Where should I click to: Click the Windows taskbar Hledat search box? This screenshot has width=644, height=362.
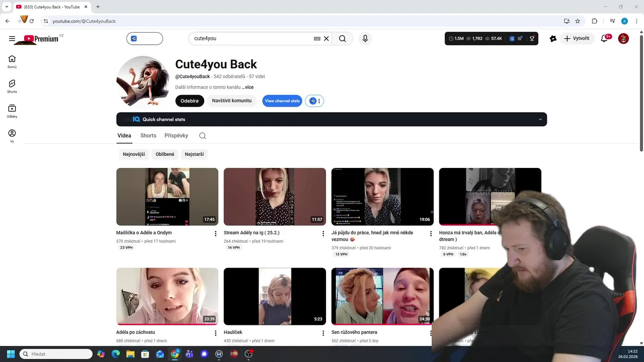56,354
